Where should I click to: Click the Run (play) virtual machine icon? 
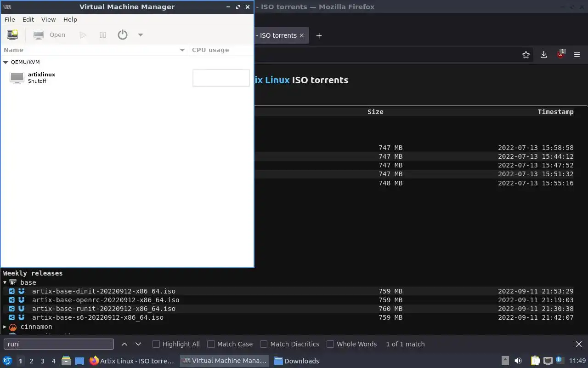pyautogui.click(x=83, y=34)
